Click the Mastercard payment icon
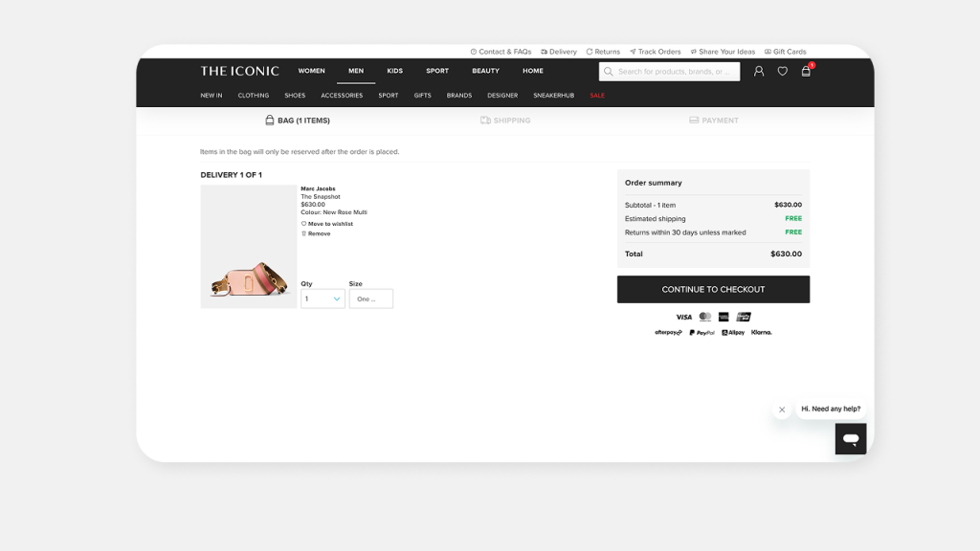Viewport: 980px width, 551px height. [705, 317]
